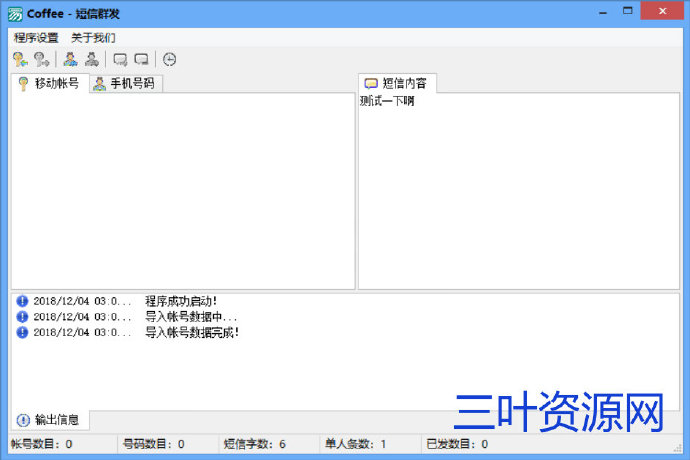690x460 pixels.
Task: Click status bar entry 号码数目: 0
Action: (153, 444)
